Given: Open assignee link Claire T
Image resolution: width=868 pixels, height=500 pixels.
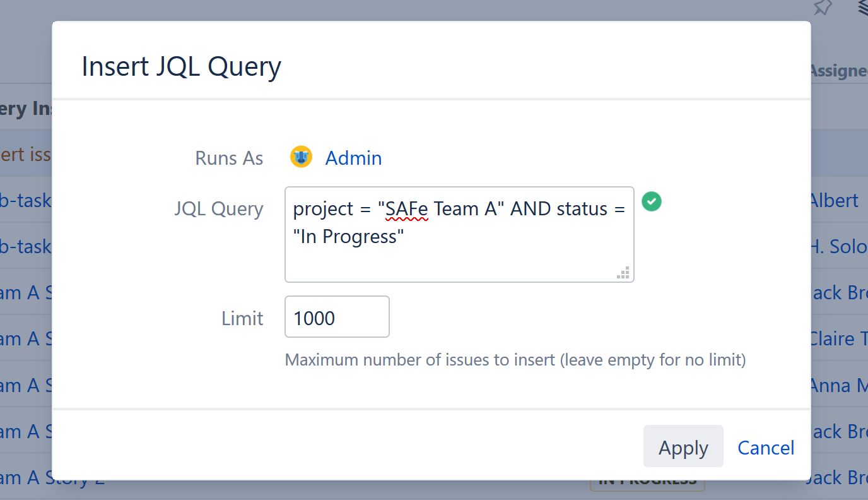Looking at the screenshot, I should click(x=838, y=338).
